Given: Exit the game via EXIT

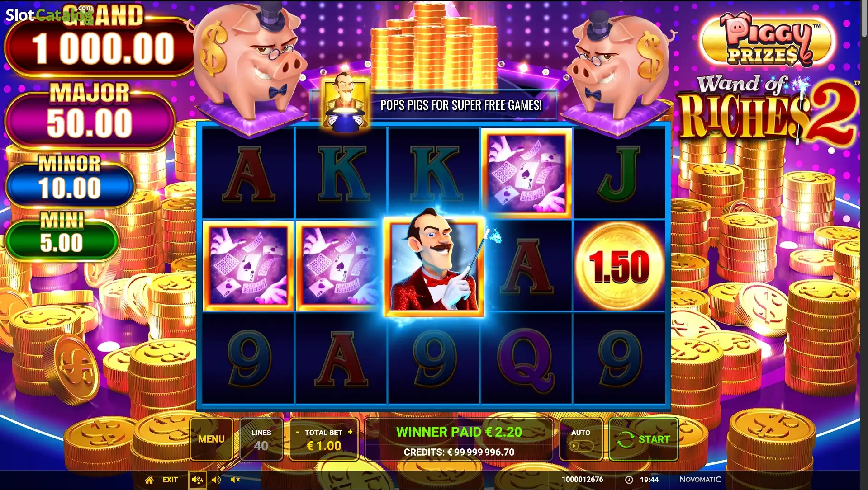Looking at the screenshot, I should [170, 480].
